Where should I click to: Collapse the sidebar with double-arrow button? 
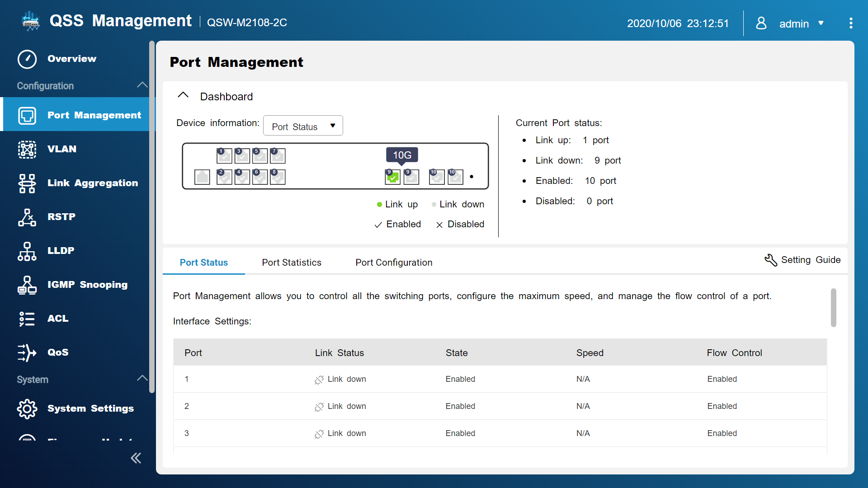tap(136, 458)
